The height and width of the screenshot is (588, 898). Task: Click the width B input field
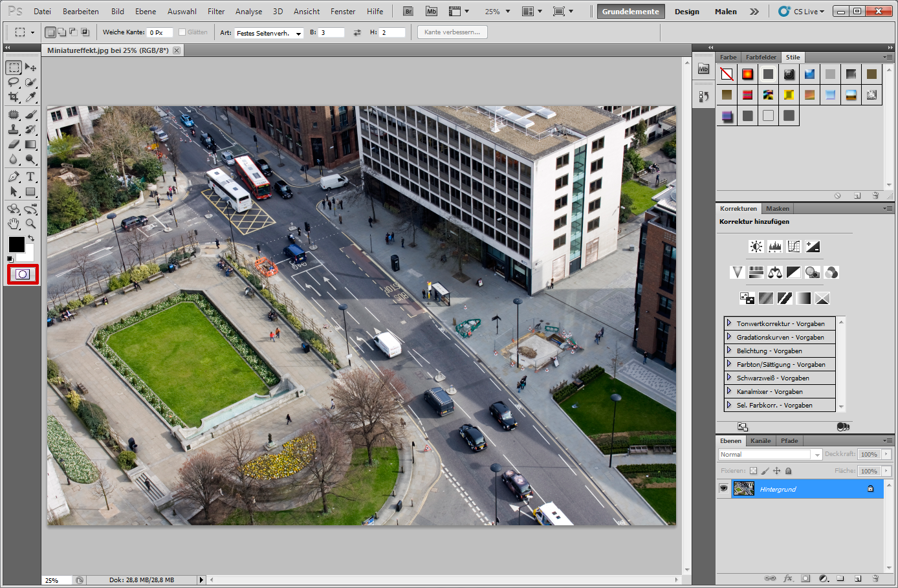pyautogui.click(x=331, y=32)
